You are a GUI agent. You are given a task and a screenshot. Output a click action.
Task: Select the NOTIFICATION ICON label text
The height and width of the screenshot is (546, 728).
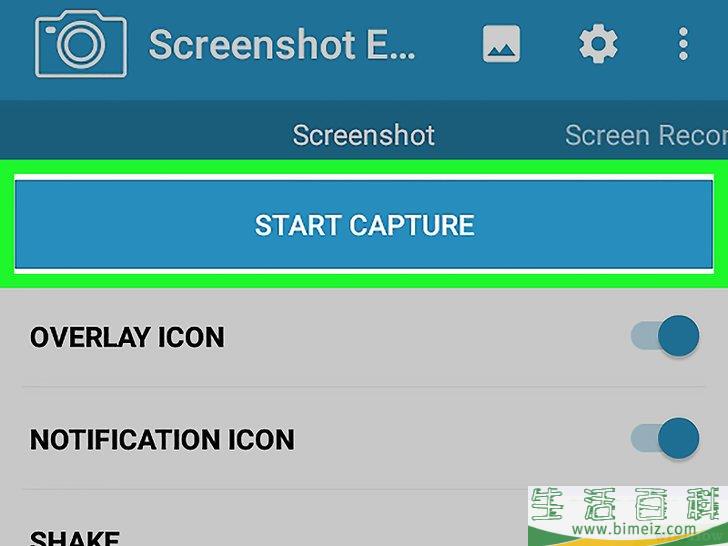pyautogui.click(x=162, y=439)
